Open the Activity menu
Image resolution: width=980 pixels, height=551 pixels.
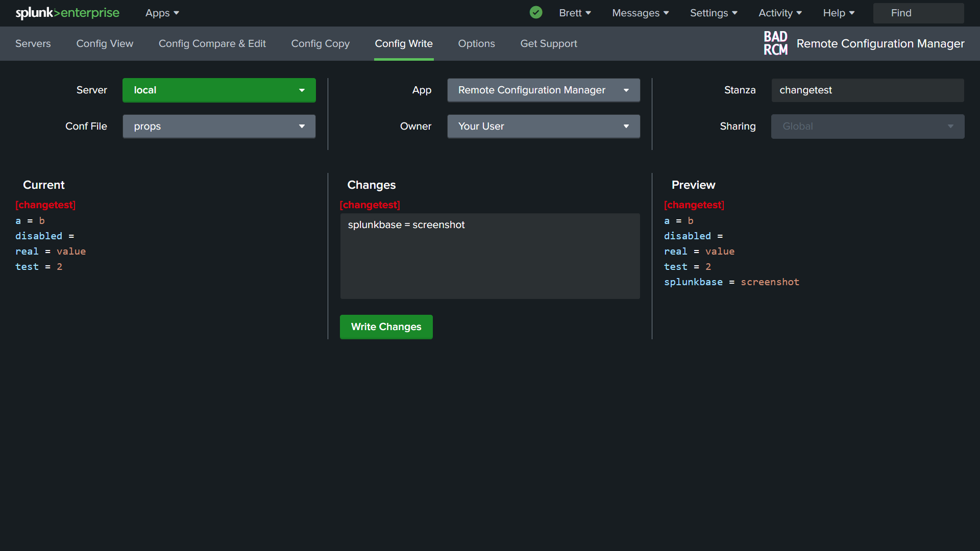(780, 13)
